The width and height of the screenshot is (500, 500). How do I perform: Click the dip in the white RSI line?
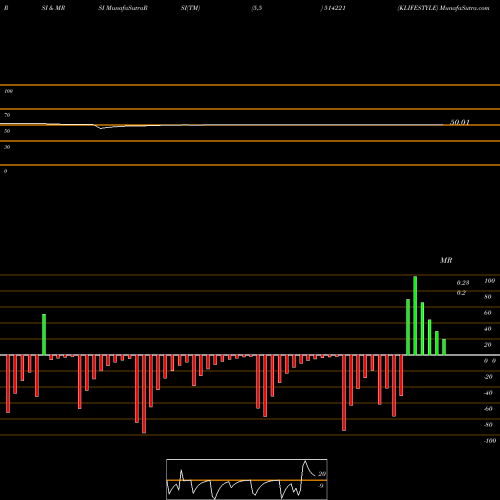pos(102,128)
